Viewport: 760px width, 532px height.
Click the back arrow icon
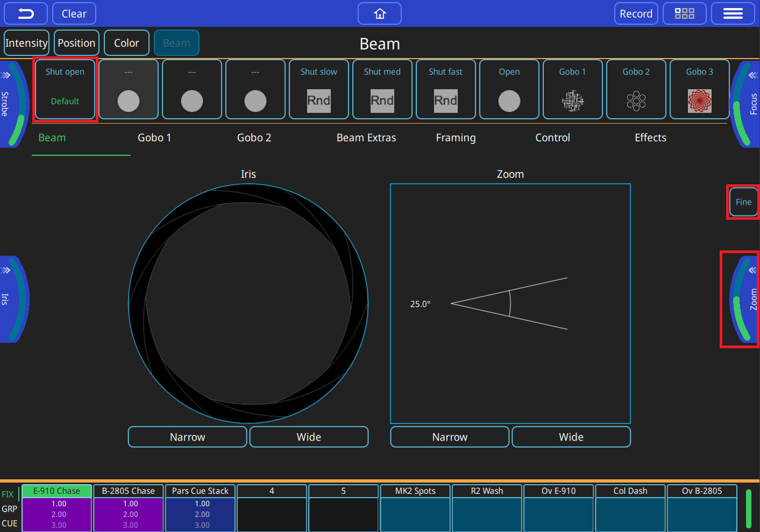26,13
